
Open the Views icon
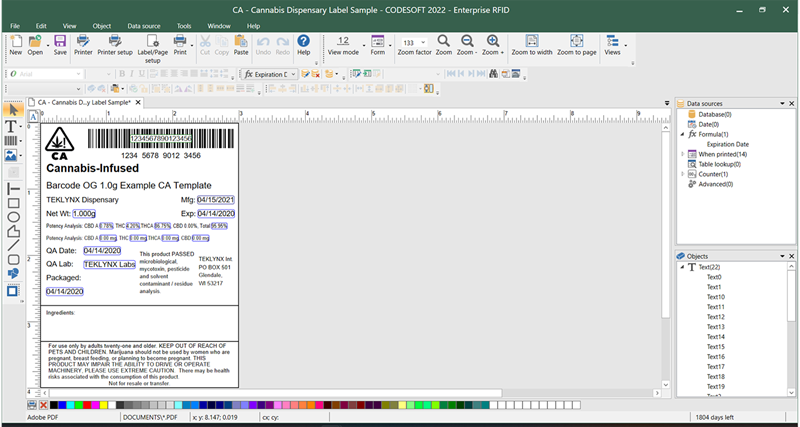click(x=612, y=45)
